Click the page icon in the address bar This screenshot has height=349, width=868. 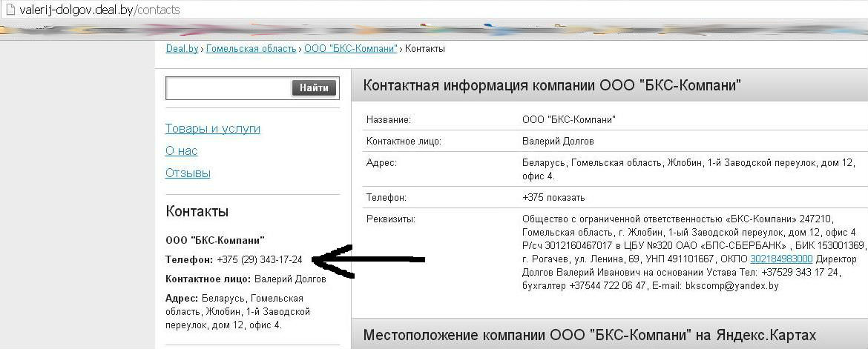point(10,10)
